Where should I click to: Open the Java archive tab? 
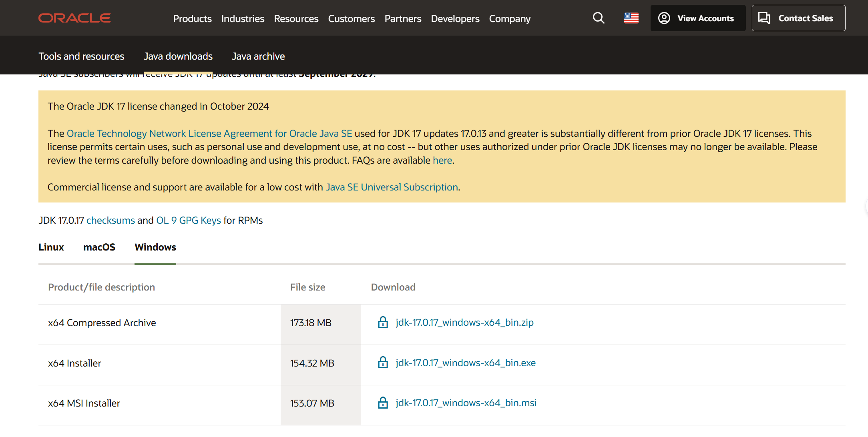258,56
